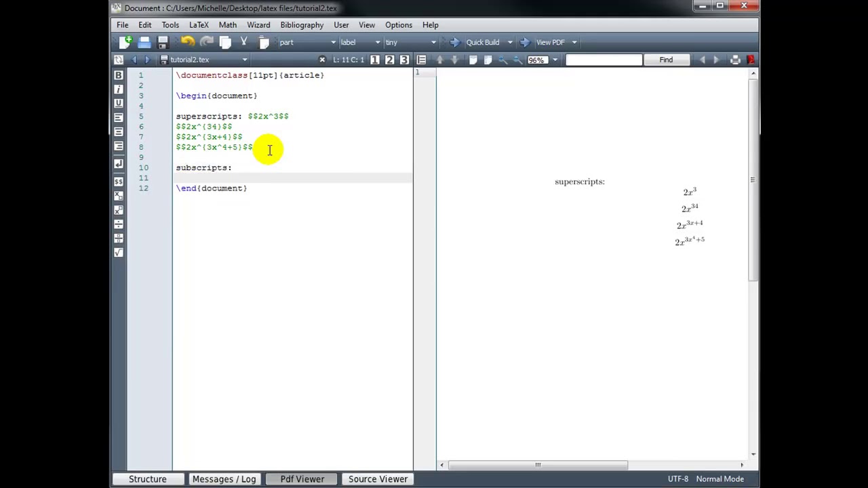868x488 pixels.
Task: Open the Edit menu
Action: click(145, 25)
